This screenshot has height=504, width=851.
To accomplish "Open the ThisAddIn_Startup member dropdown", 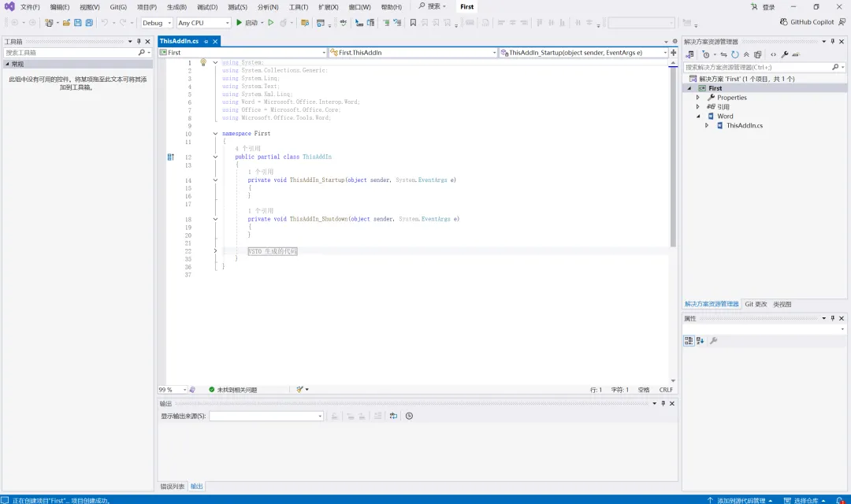I will (583, 53).
